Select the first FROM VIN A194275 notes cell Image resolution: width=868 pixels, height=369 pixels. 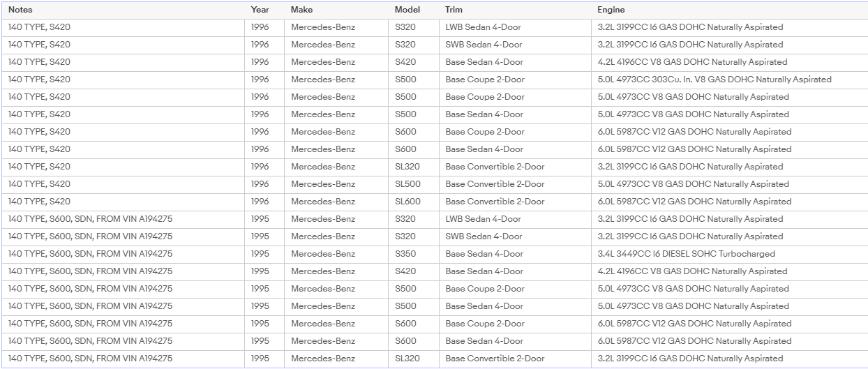tap(123, 219)
